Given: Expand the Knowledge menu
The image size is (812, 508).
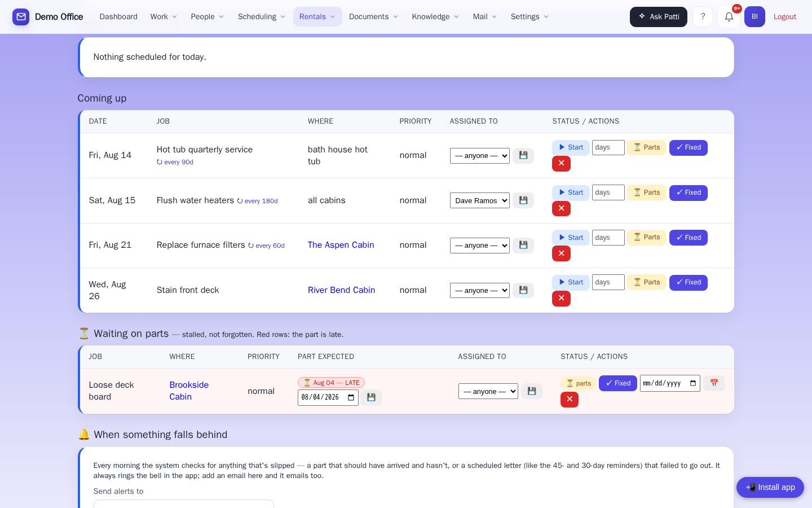Looking at the screenshot, I should 435,17.
